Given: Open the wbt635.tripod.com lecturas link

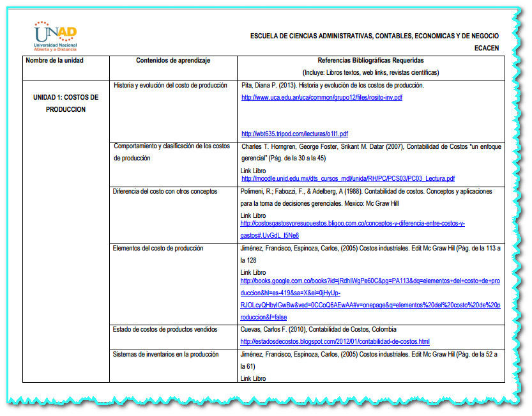Looking at the screenshot, I should click(294, 134).
